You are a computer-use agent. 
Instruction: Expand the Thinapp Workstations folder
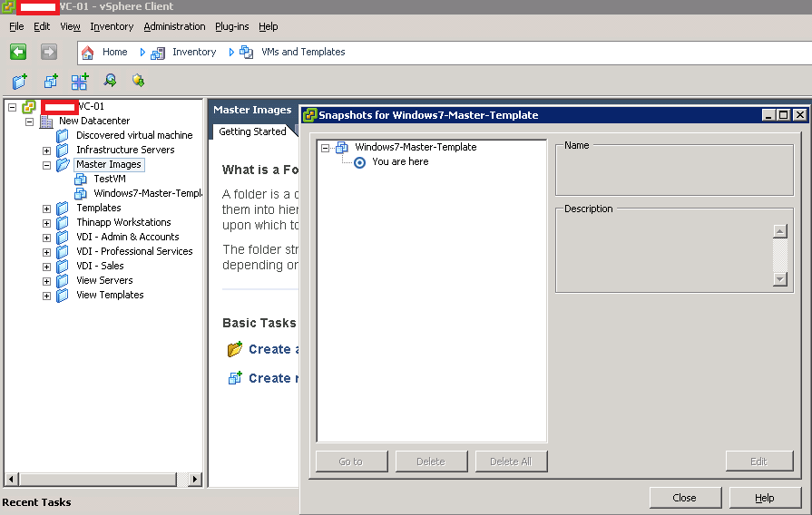[x=46, y=223]
